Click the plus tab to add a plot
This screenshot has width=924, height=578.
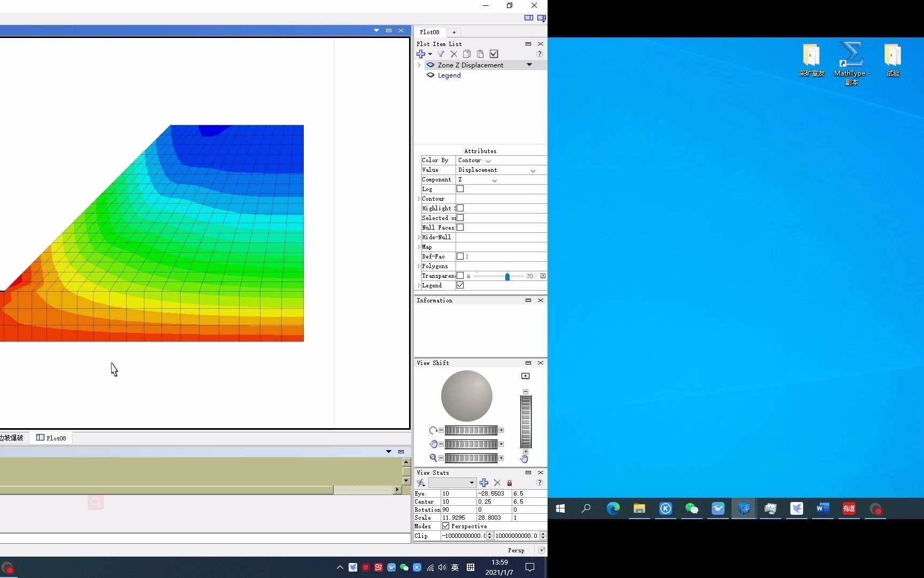click(454, 32)
